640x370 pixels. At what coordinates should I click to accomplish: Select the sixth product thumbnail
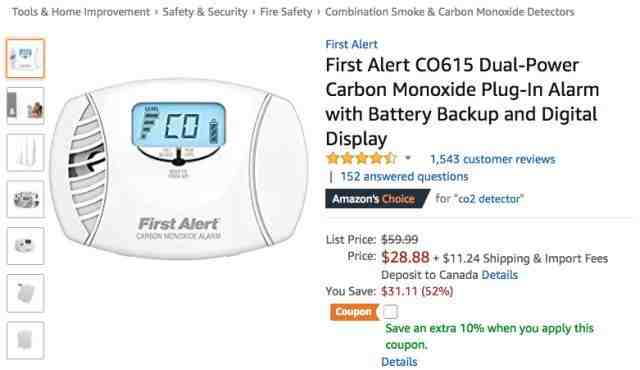[25, 293]
